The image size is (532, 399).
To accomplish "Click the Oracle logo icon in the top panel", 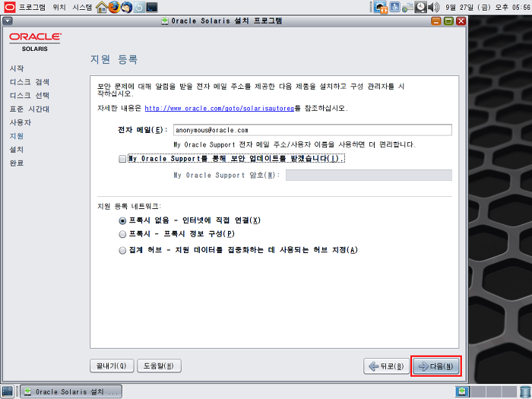I will tap(9, 7).
